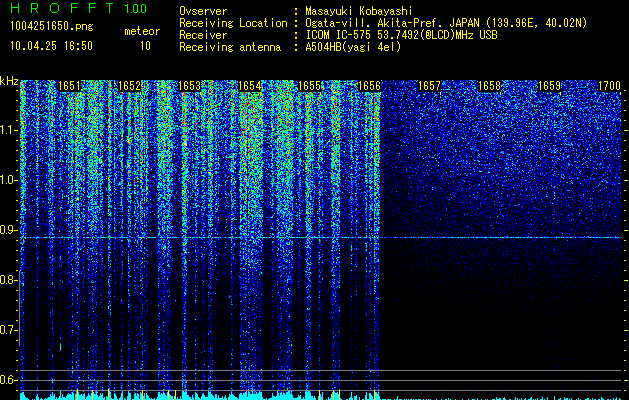Click the Receiver label
Screen dimensions: 629x400
pos(203,35)
